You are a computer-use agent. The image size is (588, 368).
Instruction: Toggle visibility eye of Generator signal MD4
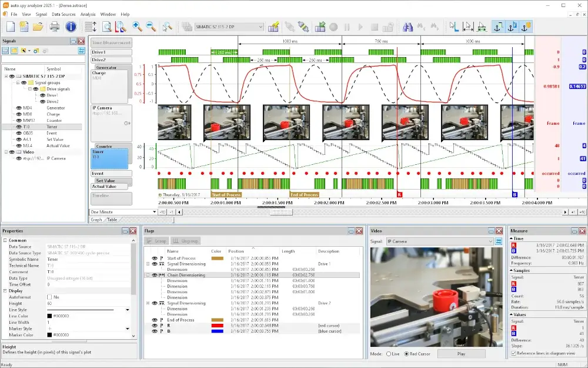tap(19, 108)
